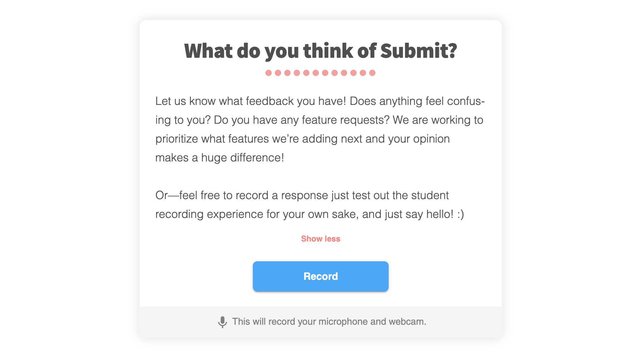Image resolution: width=644 pixels, height=358 pixels.
Task: Click the last pink dot under the heading
Action: (372, 73)
